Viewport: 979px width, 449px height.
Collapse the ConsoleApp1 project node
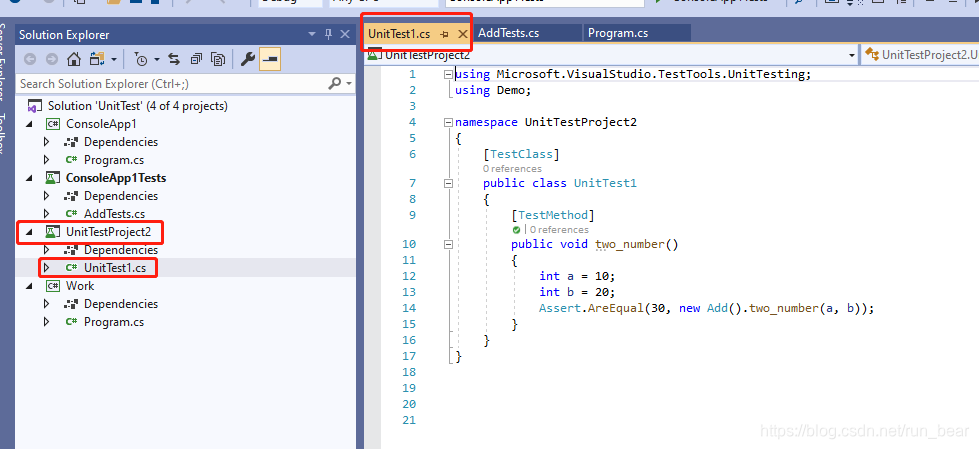[x=29, y=124]
